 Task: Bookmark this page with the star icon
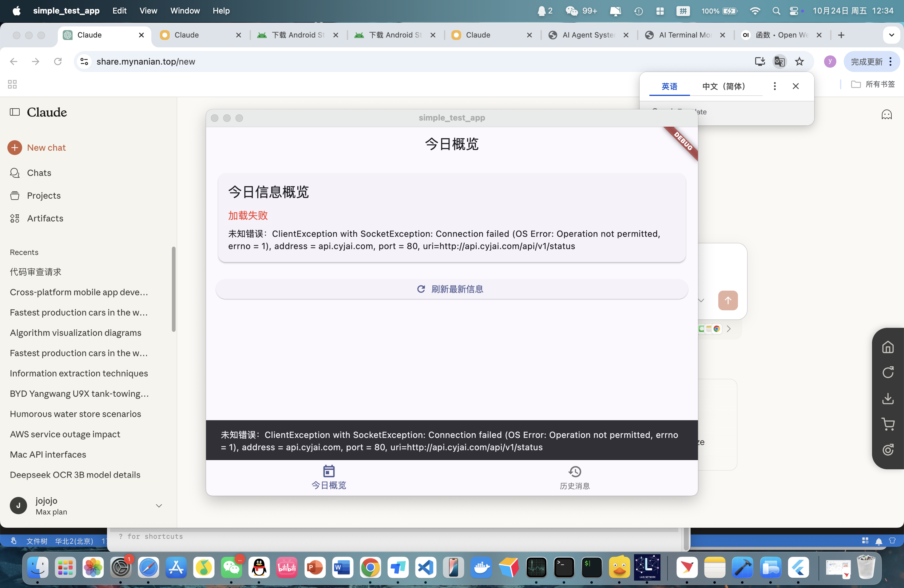click(799, 62)
